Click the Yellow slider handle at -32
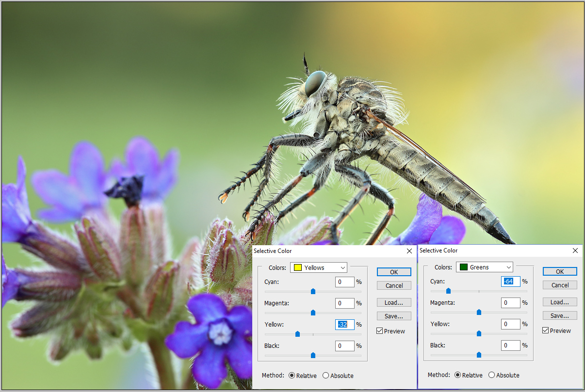The width and height of the screenshot is (585, 392). pos(297,334)
